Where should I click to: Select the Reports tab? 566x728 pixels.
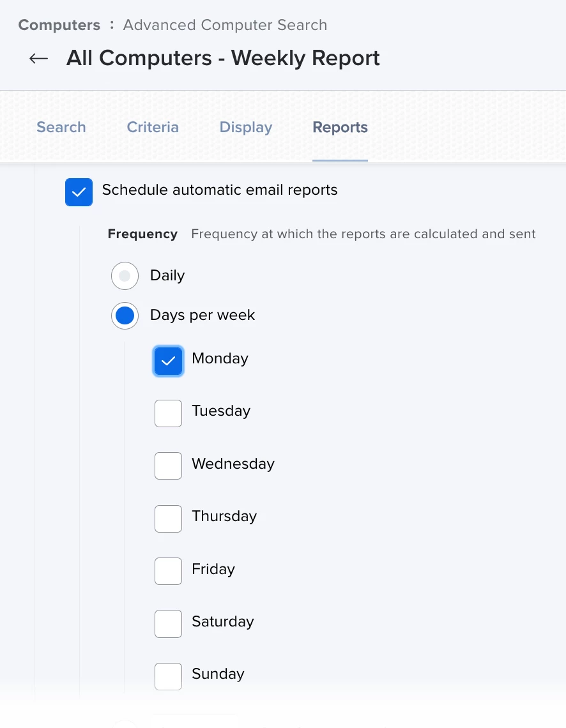click(340, 127)
